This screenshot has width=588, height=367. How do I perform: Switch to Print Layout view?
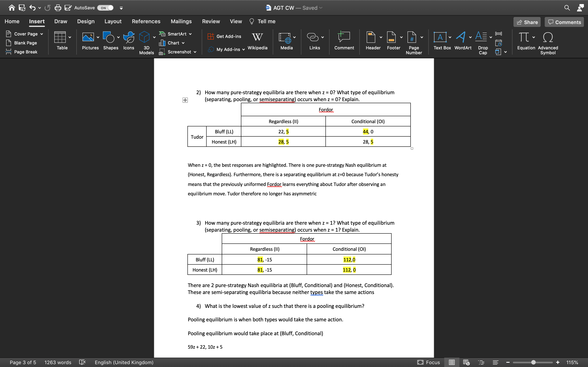click(452, 362)
